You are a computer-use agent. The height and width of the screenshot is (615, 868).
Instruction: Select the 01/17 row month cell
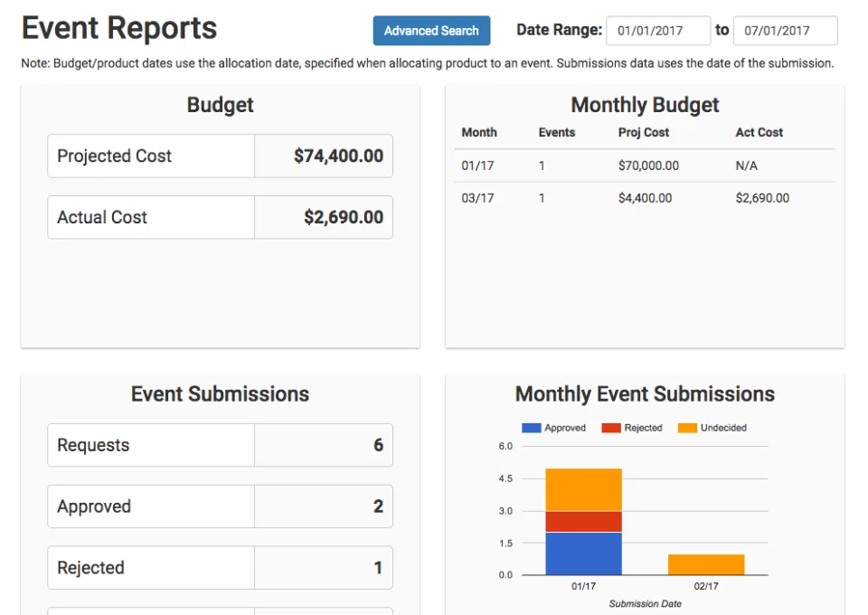[477, 166]
